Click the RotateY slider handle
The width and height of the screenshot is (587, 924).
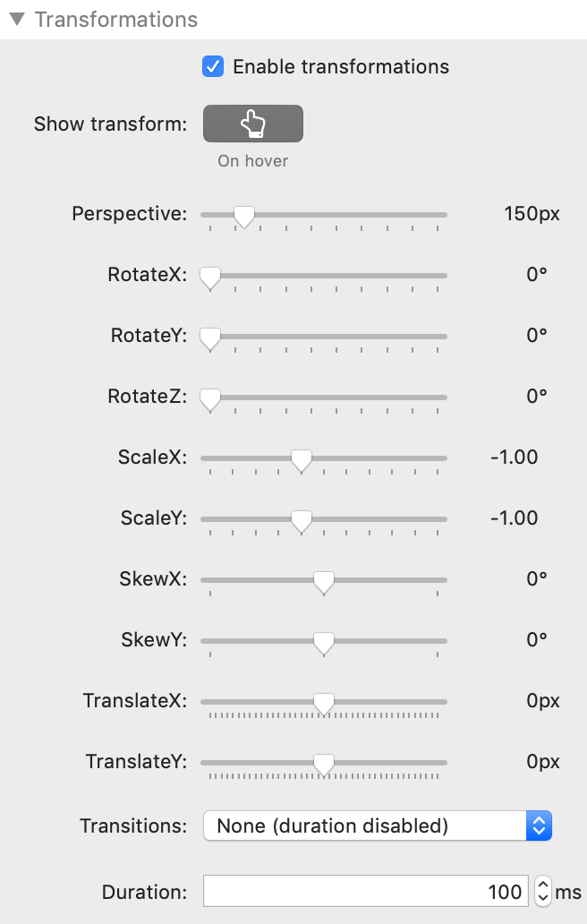210,338
